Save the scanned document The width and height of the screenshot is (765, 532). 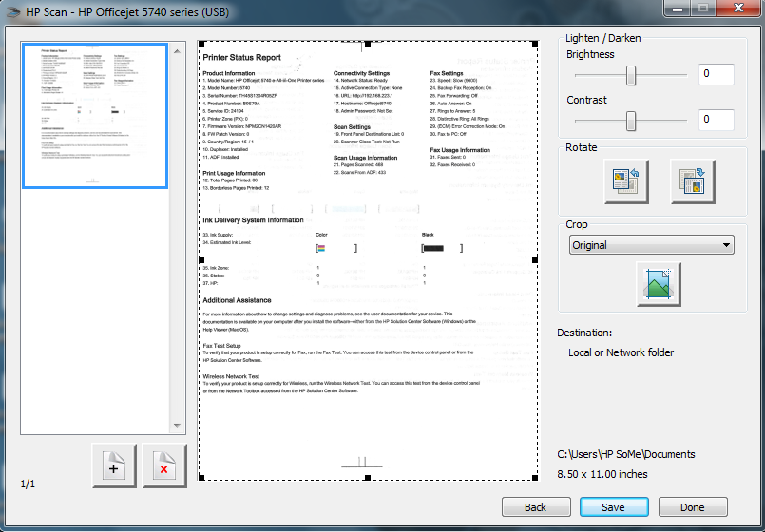coord(614,507)
